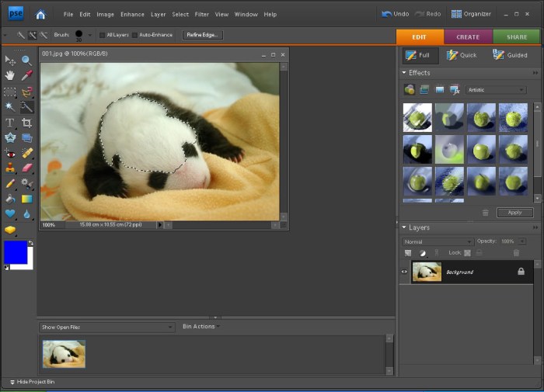Select the Zoom tool
544x392 pixels.
tap(26, 60)
